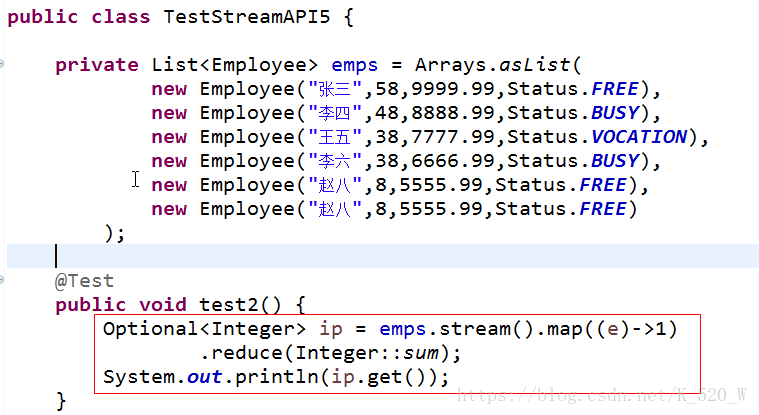Click the string "张三" in the first Employee
The width and height of the screenshot is (759, 415).
335,89
